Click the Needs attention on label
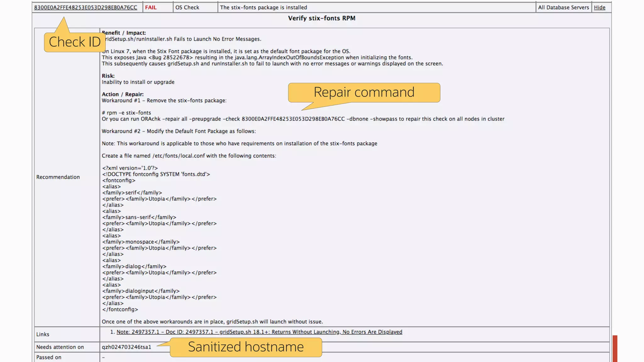Viewport: 644px width, 362px height. (x=60, y=347)
